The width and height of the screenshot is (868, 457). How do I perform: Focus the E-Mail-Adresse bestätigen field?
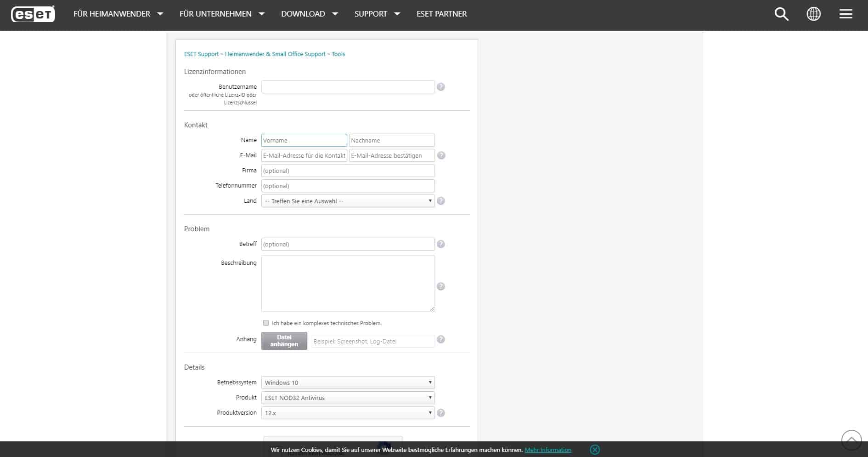pos(392,155)
